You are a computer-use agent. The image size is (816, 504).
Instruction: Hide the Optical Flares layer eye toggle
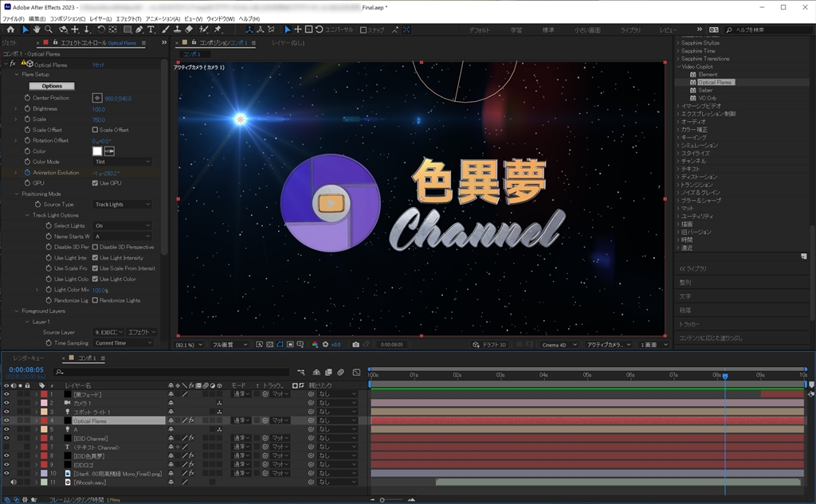click(x=6, y=420)
